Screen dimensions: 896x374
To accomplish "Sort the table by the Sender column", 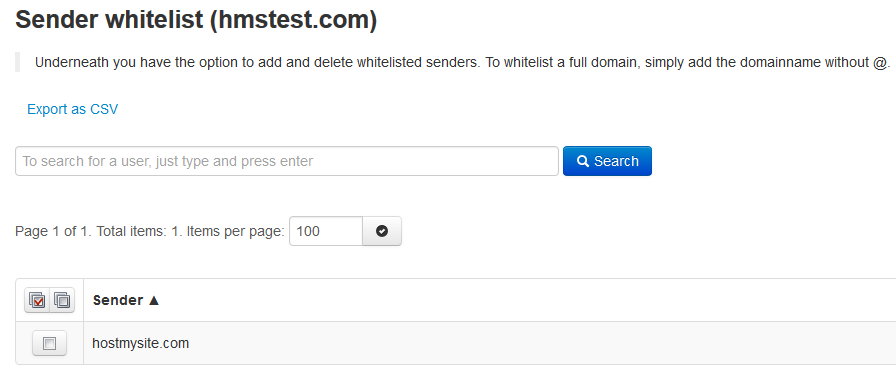I will 118,300.
